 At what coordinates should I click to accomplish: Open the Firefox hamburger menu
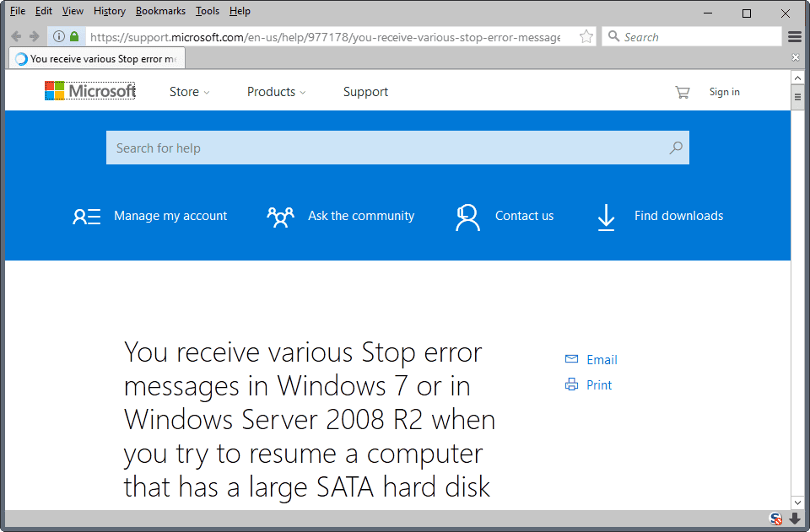794,36
